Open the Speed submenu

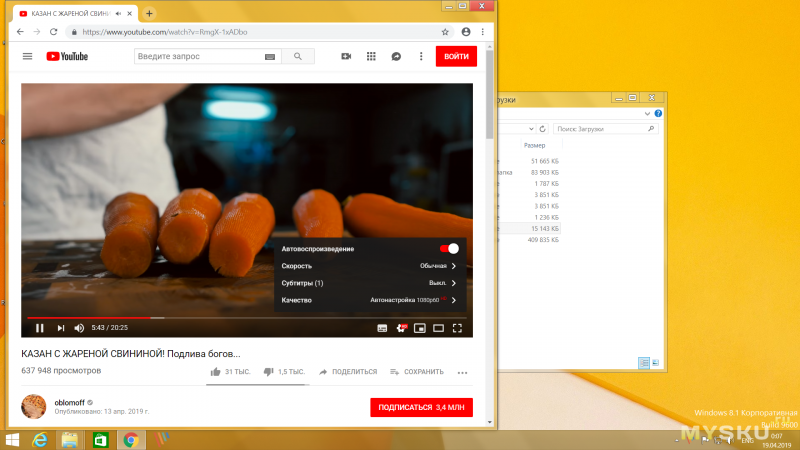pos(368,266)
